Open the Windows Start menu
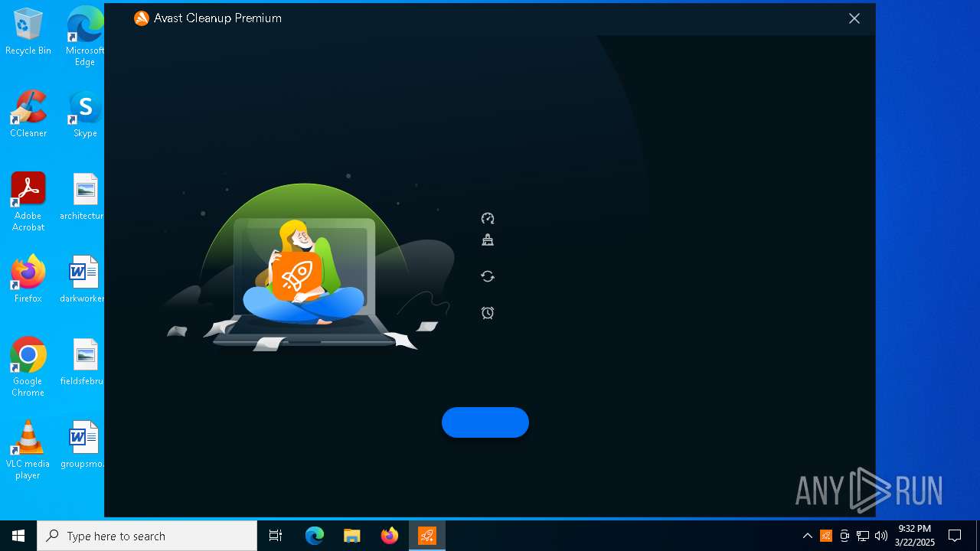 [18, 536]
